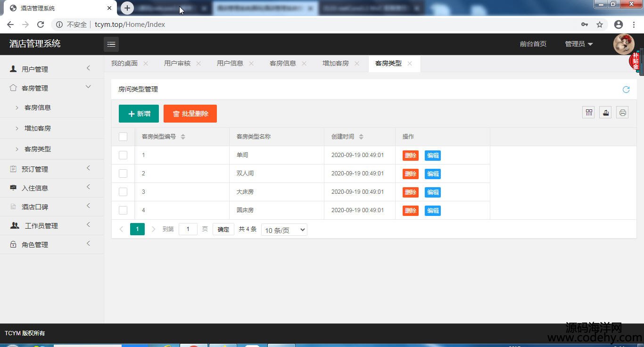This screenshot has width=644, height=347.
Task: Open the 管理员 dropdown menu
Action: 579,44
